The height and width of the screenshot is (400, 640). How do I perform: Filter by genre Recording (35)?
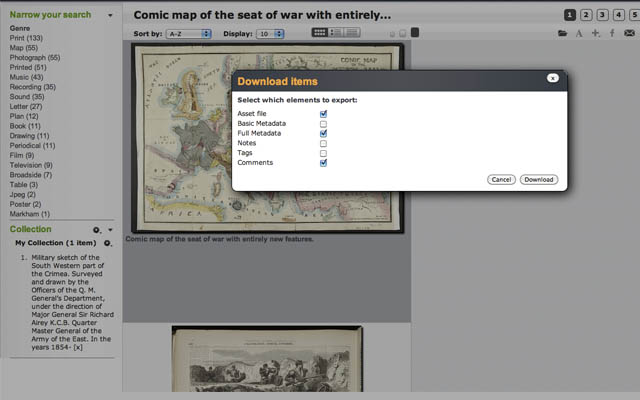[x=33, y=87]
